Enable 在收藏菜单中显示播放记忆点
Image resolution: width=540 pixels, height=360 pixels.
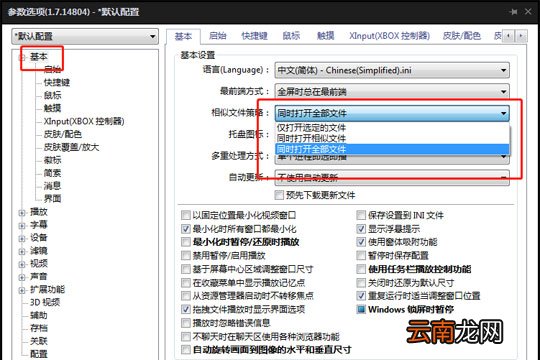coord(186,283)
